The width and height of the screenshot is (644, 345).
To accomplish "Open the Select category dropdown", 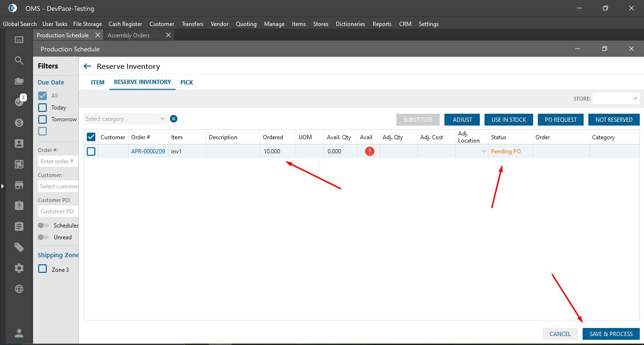I will click(125, 119).
